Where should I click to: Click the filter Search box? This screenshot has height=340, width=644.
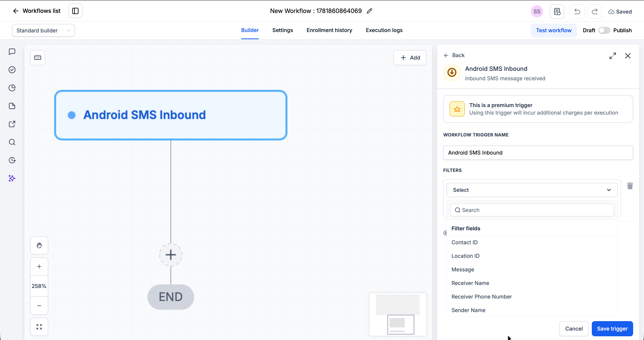(532, 210)
